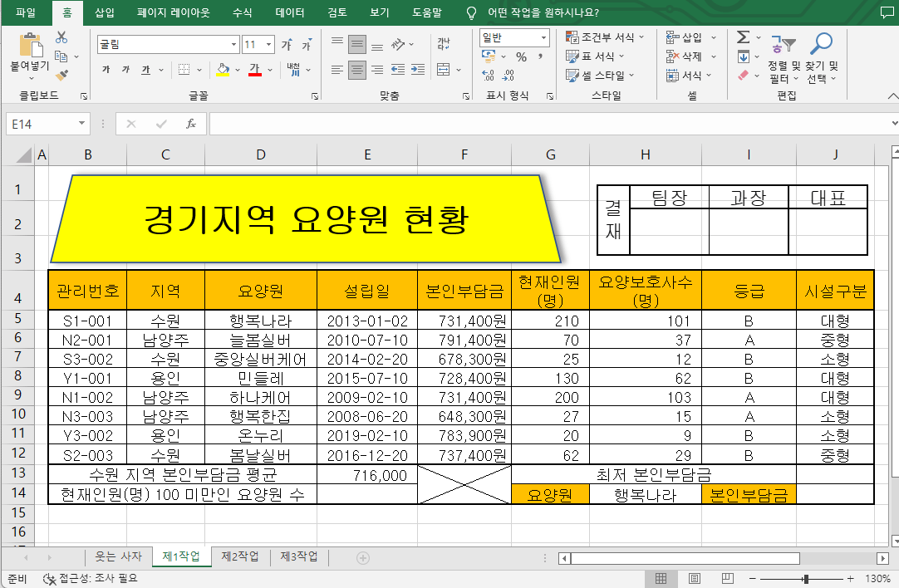
Task: Switch to 페이지 레이아웃 tab
Action: tap(174, 12)
